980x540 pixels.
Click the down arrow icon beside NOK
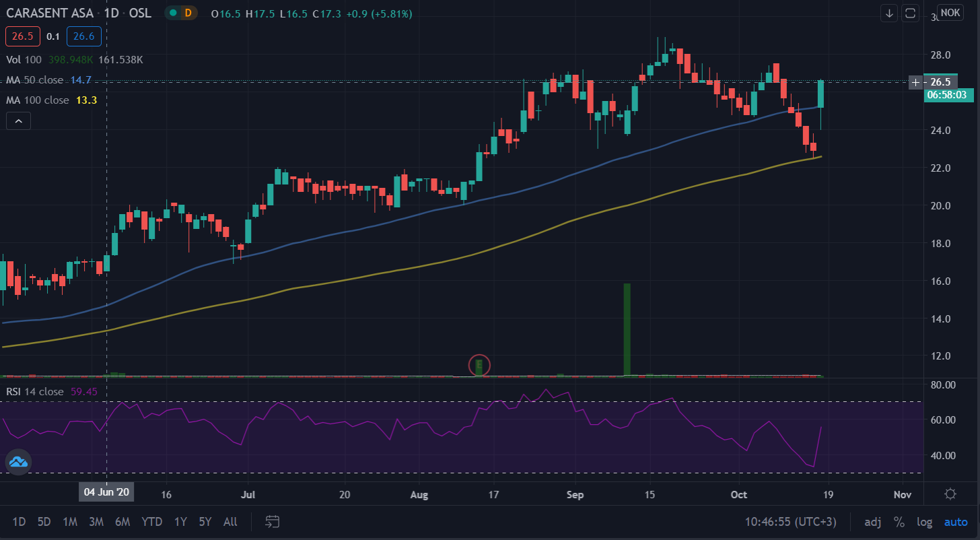click(890, 13)
